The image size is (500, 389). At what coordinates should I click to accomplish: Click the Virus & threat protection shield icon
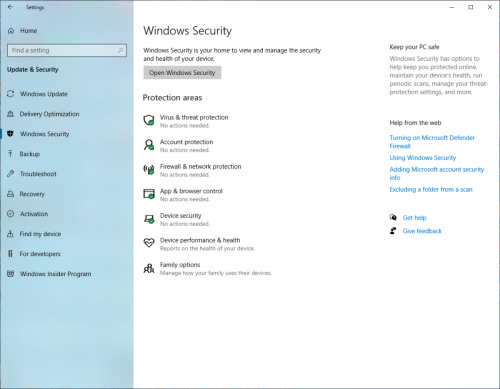click(x=149, y=120)
